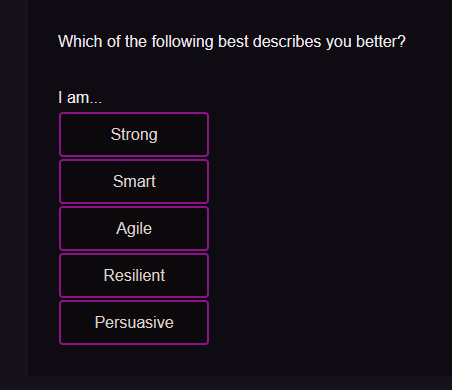Screen dimensions: 452x390
Task: Click the 'I am...' prompt label
Action: [80, 98]
